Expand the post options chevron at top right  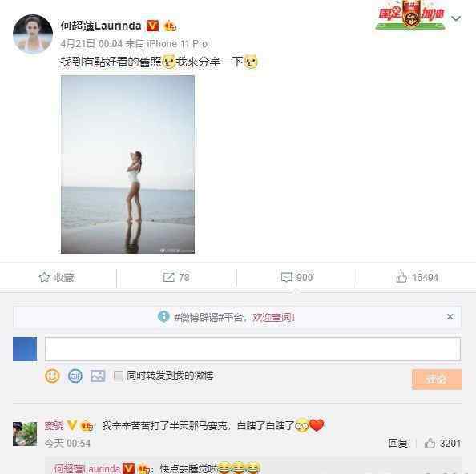456,18
